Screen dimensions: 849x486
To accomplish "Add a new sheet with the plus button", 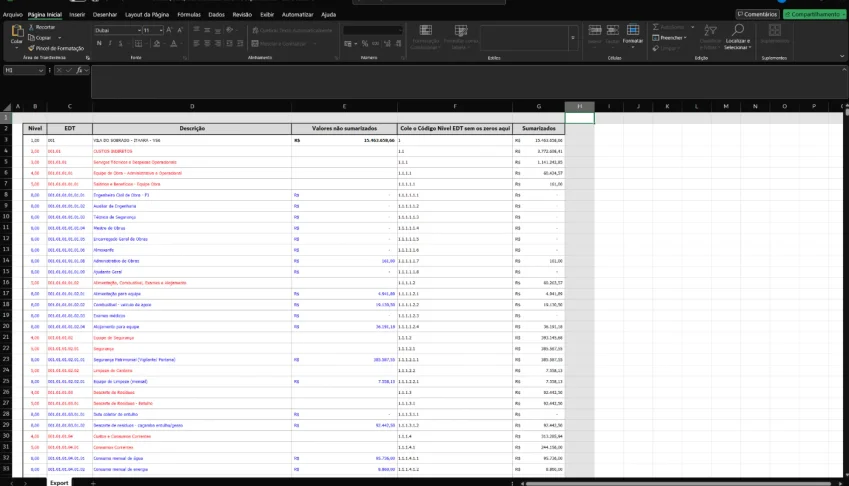I will point(93,483).
